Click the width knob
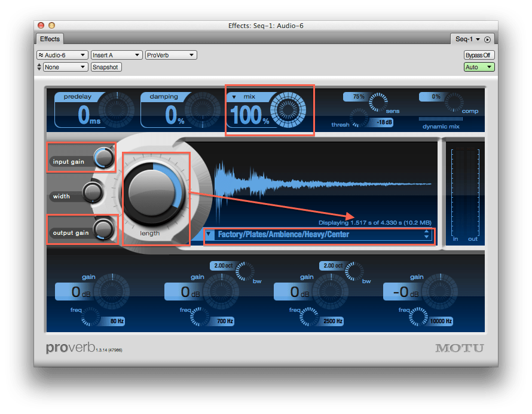 pos(93,192)
